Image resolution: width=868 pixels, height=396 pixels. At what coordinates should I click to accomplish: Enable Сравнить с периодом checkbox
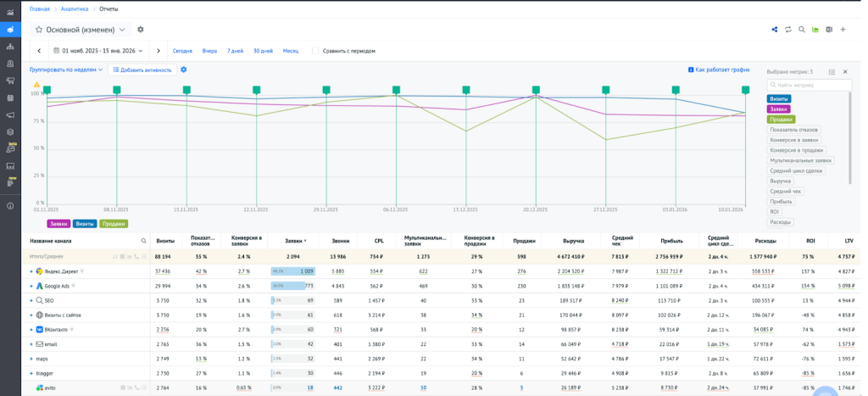click(x=315, y=51)
